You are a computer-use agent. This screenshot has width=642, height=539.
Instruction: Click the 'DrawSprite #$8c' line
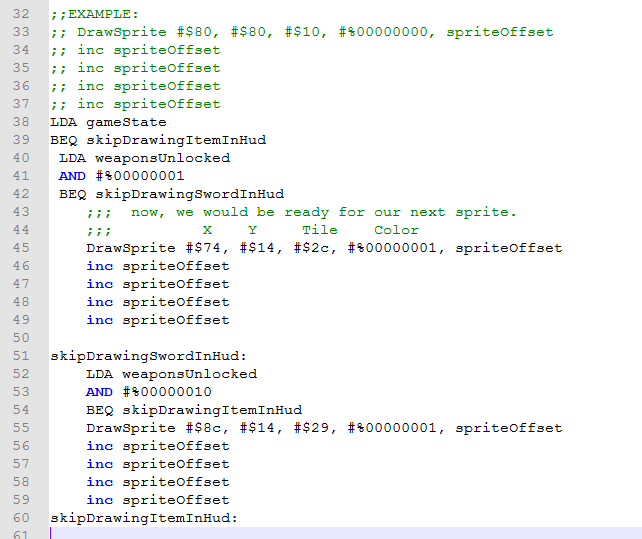[324, 428]
